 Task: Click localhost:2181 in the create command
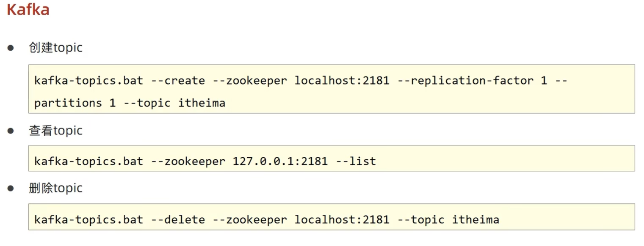pos(342,80)
